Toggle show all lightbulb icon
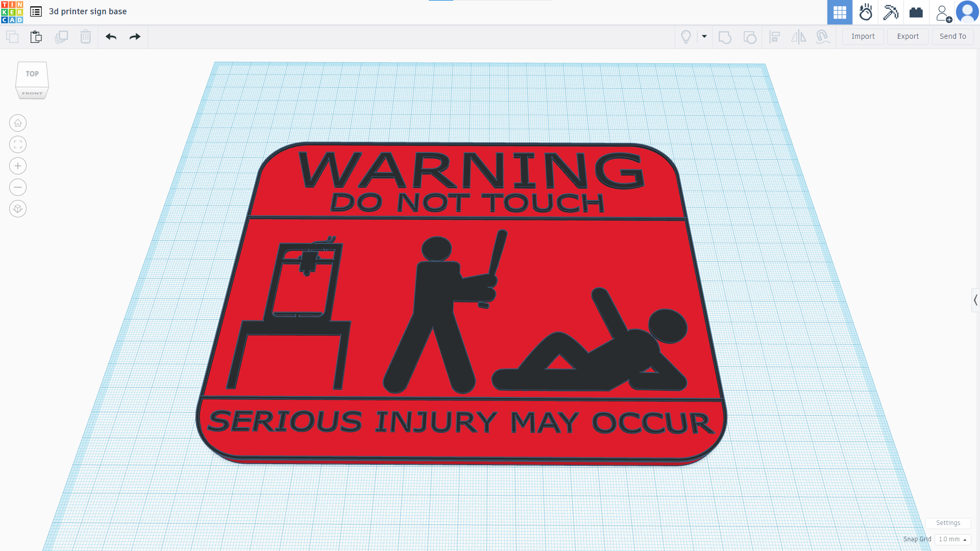Screen dimensions: 980x551 pos(686,37)
